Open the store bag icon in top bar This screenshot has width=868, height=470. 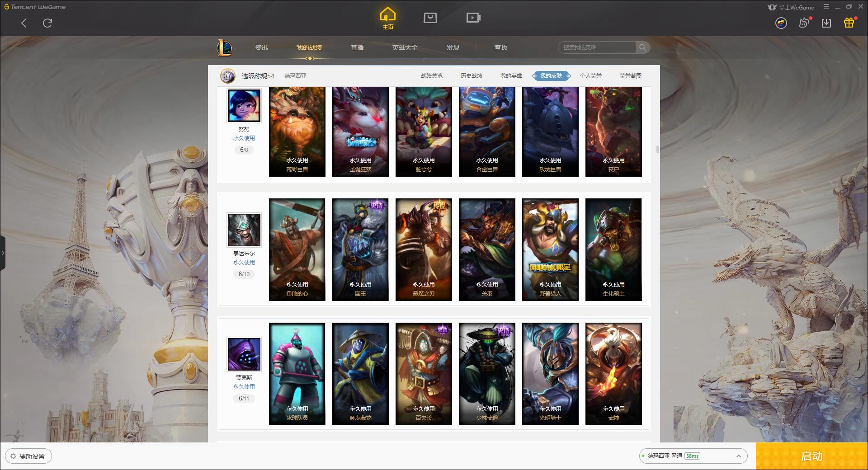pyautogui.click(x=430, y=18)
